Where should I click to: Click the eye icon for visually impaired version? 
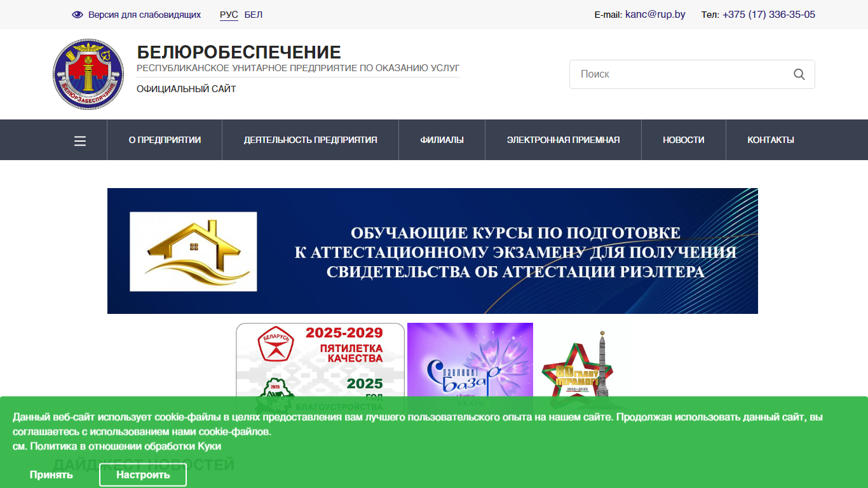pyautogui.click(x=78, y=15)
